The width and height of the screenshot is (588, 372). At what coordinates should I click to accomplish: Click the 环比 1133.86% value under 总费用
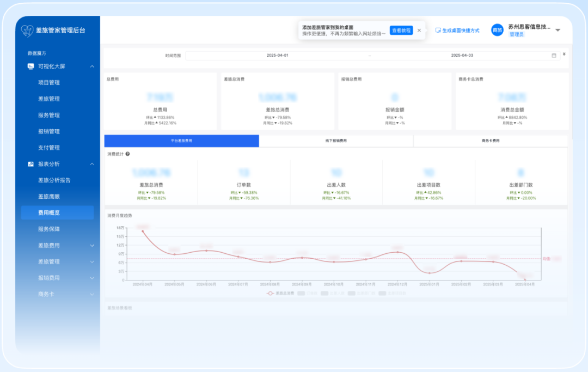(160, 118)
